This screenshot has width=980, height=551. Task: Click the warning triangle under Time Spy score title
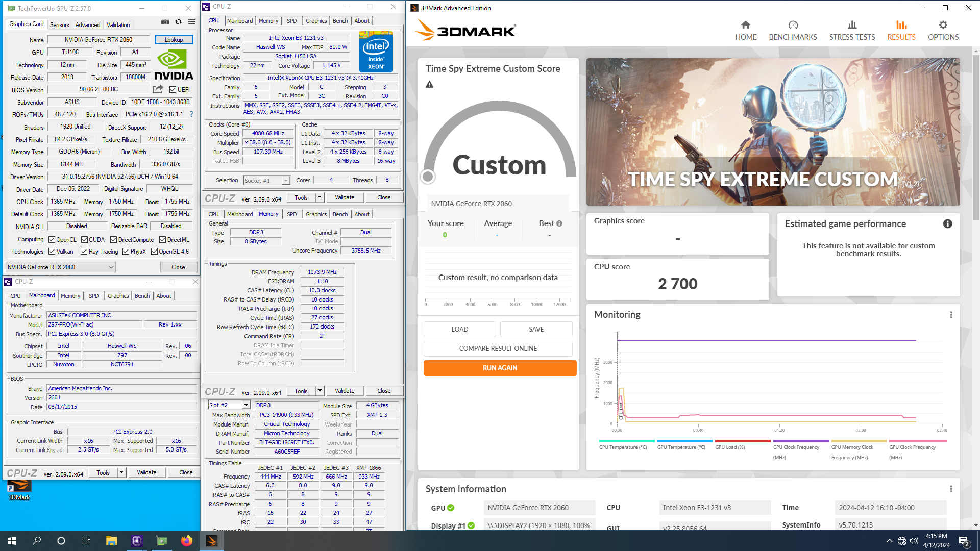point(429,85)
